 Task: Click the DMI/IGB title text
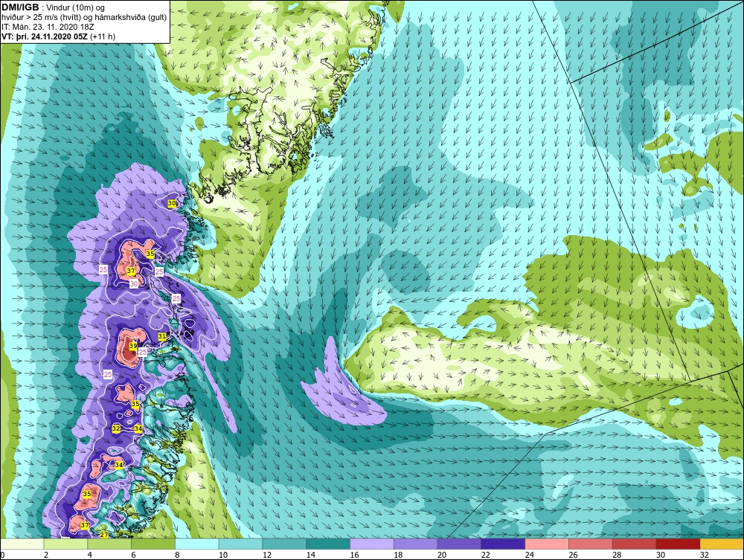(20, 7)
